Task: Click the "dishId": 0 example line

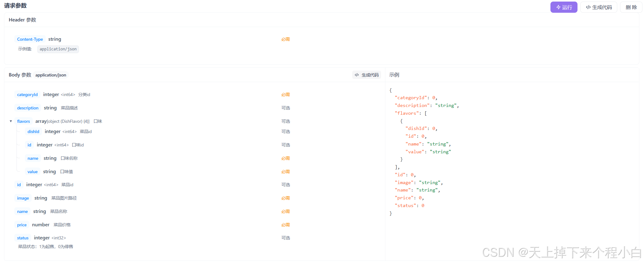Action: click(421, 128)
